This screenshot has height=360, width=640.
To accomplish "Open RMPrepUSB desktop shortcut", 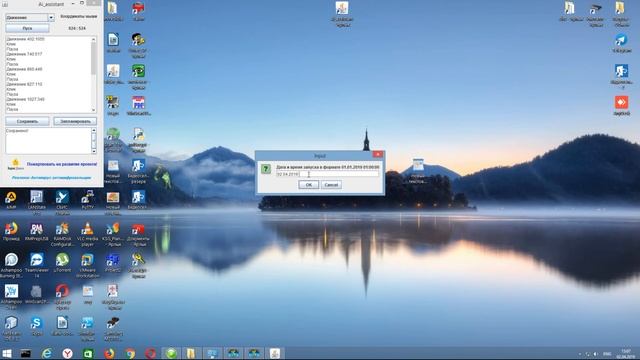I will tap(36, 232).
